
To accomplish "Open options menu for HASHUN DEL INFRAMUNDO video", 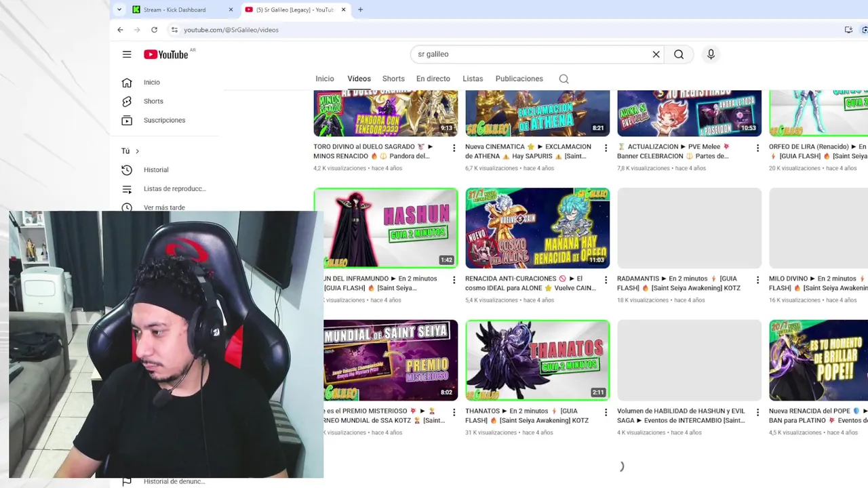I will (454, 280).
